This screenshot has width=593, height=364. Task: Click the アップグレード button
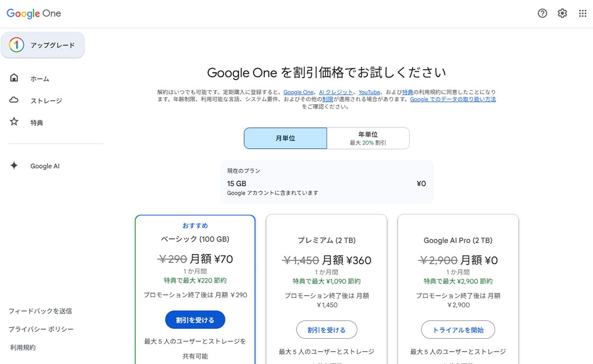click(x=43, y=45)
